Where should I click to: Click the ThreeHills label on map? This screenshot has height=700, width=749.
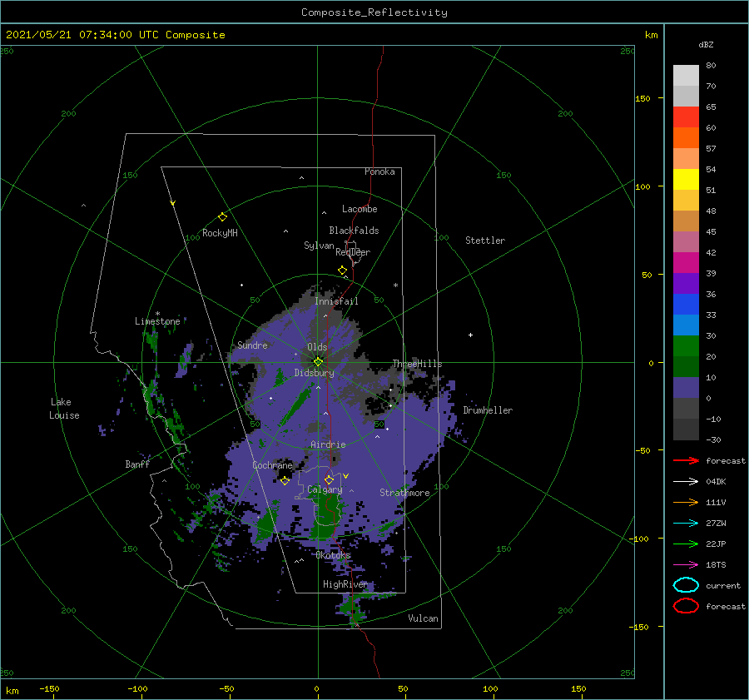coord(417,364)
